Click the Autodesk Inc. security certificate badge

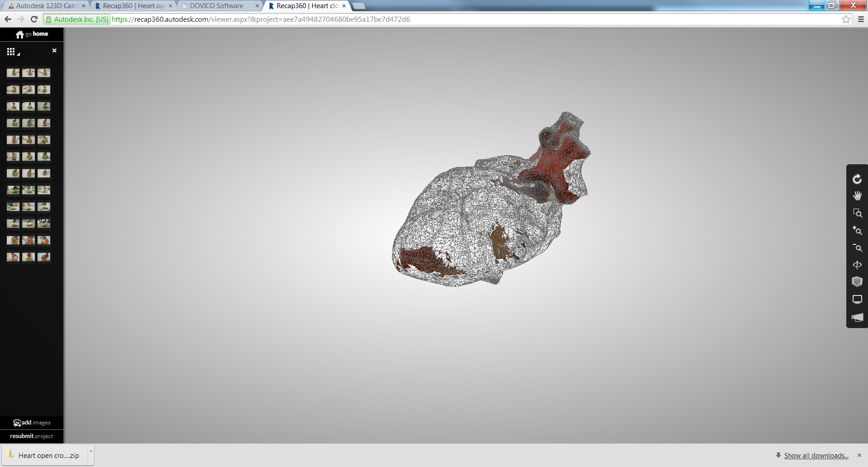pos(77,19)
